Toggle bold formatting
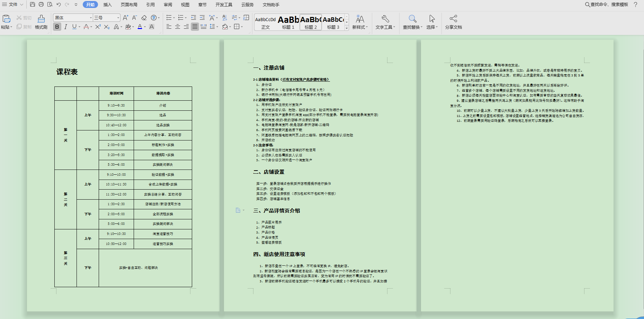644x319 pixels. (57, 27)
